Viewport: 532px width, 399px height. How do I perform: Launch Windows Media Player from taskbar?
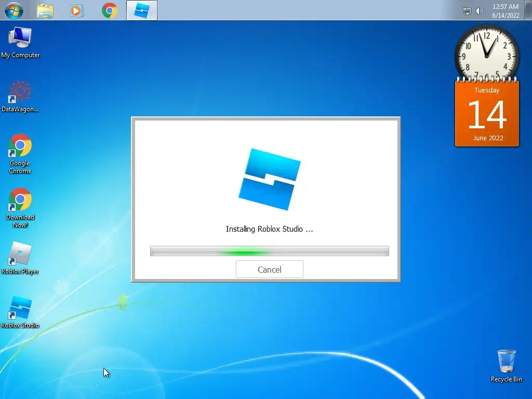[x=77, y=11]
